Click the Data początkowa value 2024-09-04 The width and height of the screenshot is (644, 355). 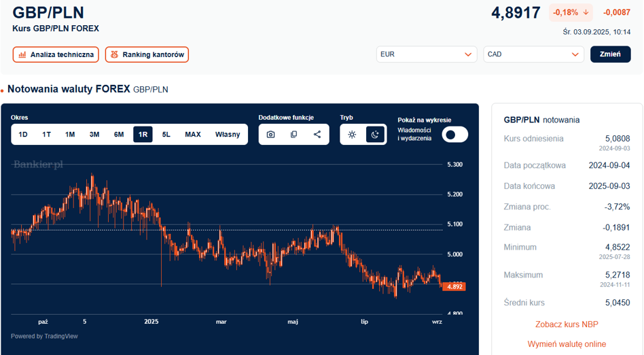tap(609, 165)
